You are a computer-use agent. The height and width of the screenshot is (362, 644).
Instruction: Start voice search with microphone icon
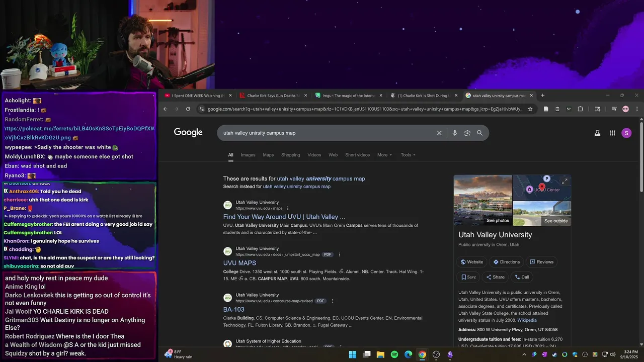[454, 133]
